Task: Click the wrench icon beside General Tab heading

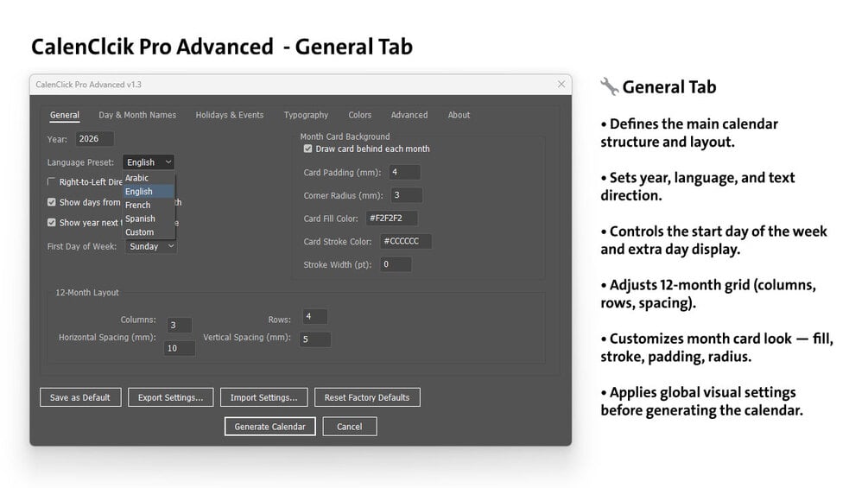Action: click(610, 87)
